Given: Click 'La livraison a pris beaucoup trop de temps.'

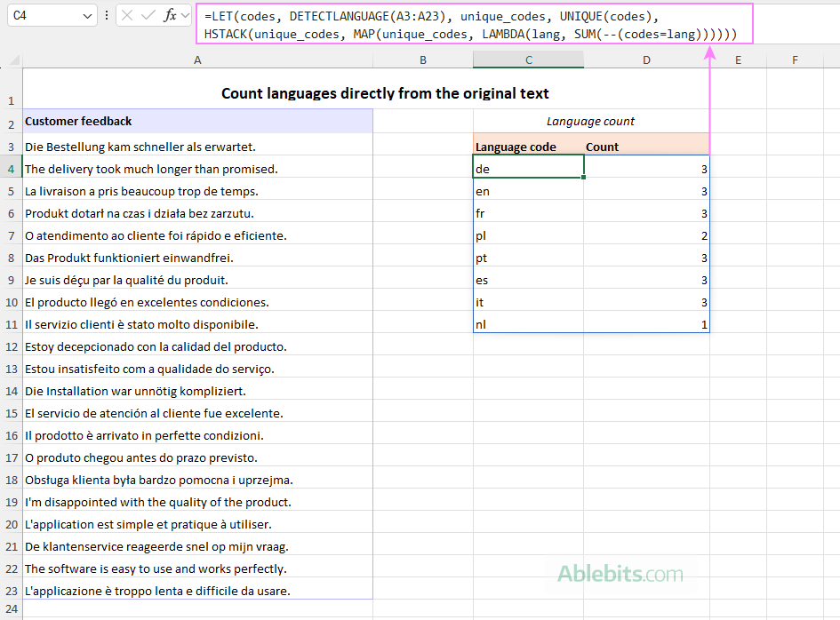Looking at the screenshot, I should (141, 191).
